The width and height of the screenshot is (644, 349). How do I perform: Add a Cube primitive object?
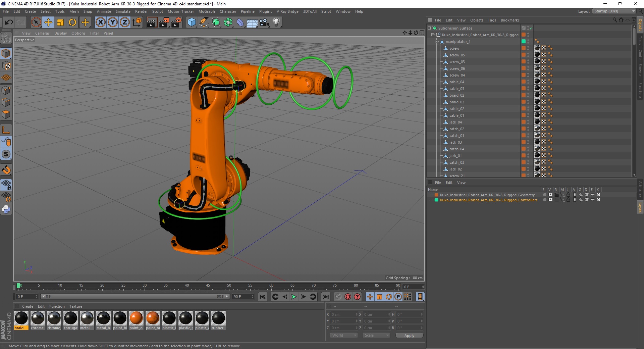coord(192,22)
